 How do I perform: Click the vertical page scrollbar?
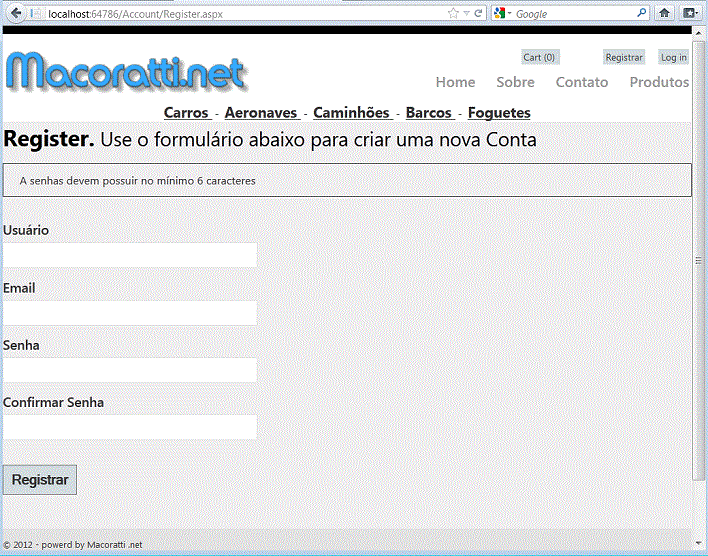pyautogui.click(x=699, y=260)
